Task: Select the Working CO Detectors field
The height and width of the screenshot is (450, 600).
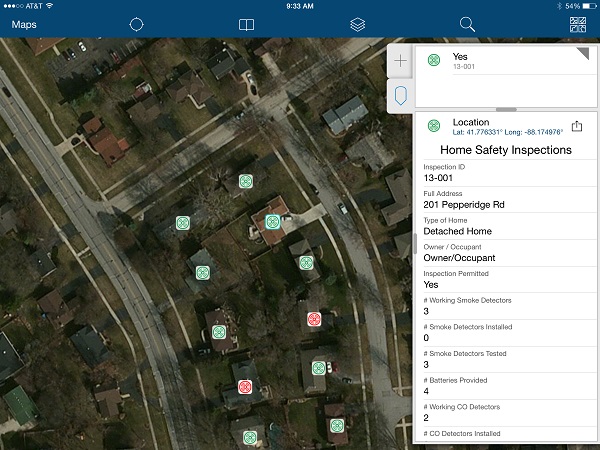Action: pos(509,414)
